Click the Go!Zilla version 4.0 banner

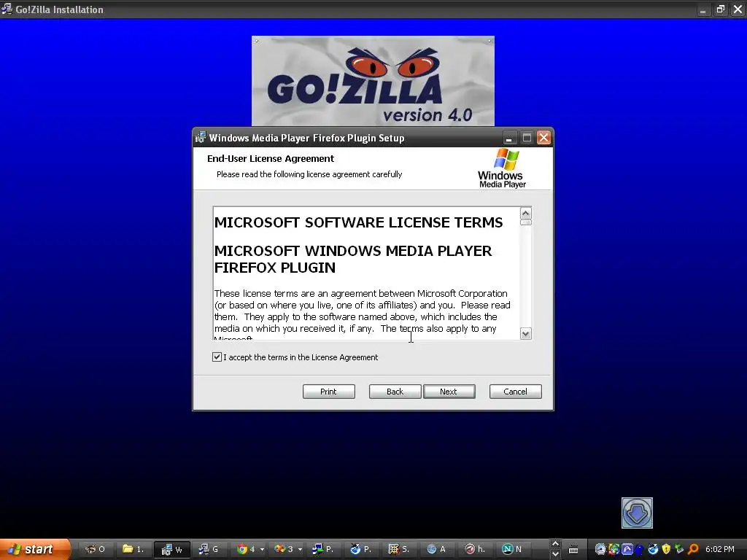click(373, 81)
